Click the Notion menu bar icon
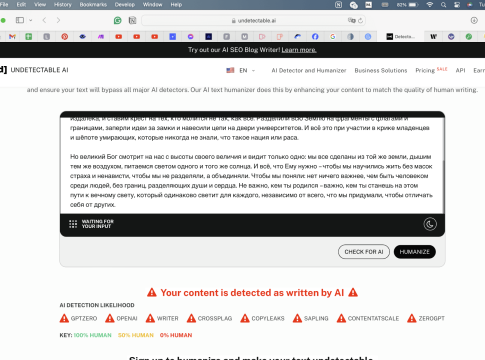485x360 pixels. tap(338, 5)
